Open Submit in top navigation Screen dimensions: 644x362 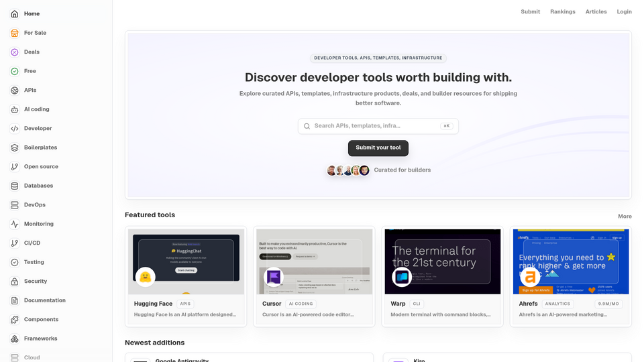tap(530, 11)
